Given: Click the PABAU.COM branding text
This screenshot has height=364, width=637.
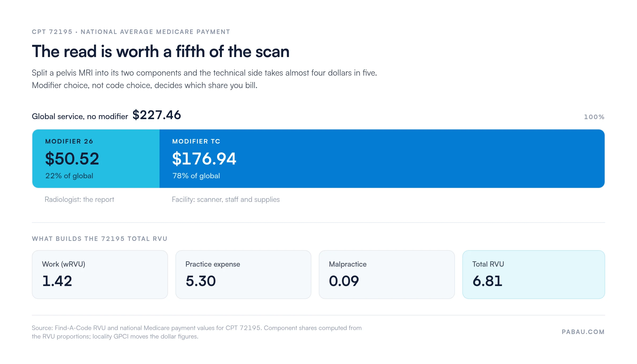Looking at the screenshot, I should (x=583, y=332).
